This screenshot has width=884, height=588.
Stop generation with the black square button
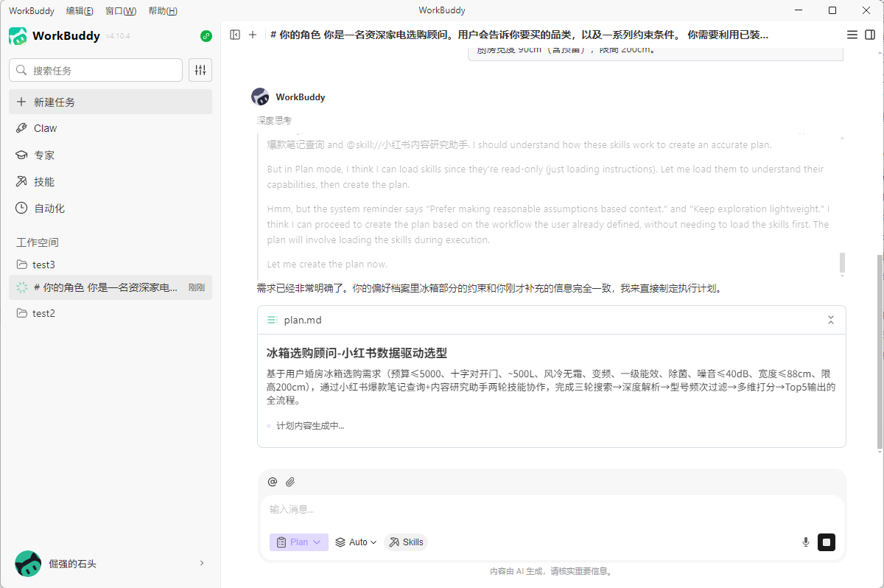coord(827,542)
